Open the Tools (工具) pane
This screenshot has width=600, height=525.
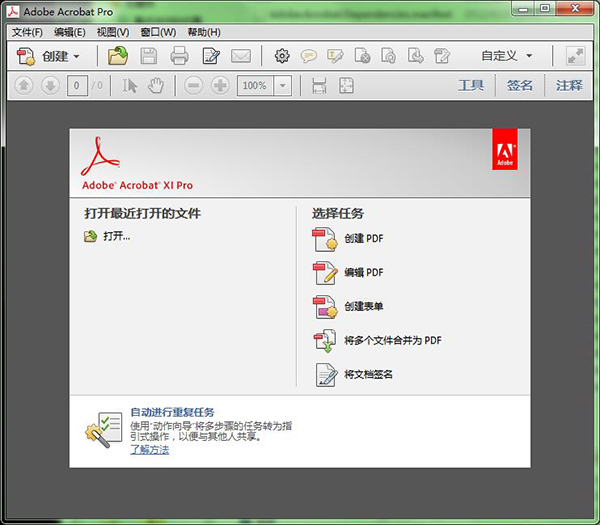click(x=471, y=85)
